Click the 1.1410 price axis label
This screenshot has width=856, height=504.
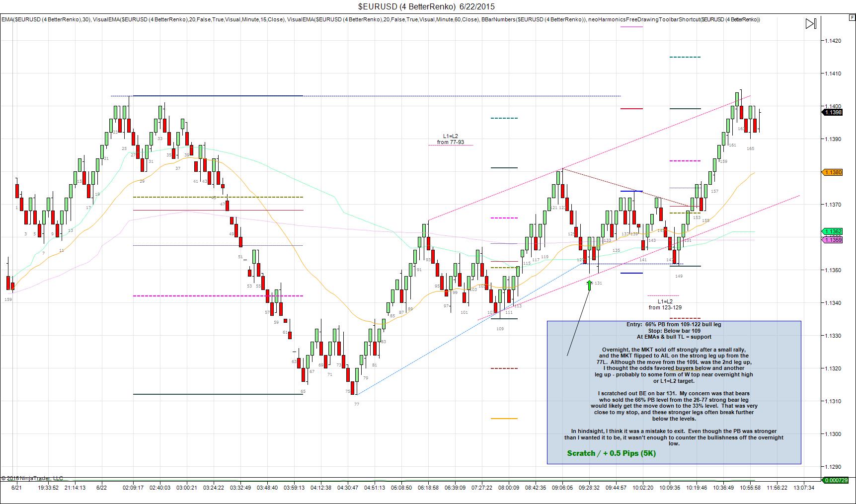coord(832,73)
